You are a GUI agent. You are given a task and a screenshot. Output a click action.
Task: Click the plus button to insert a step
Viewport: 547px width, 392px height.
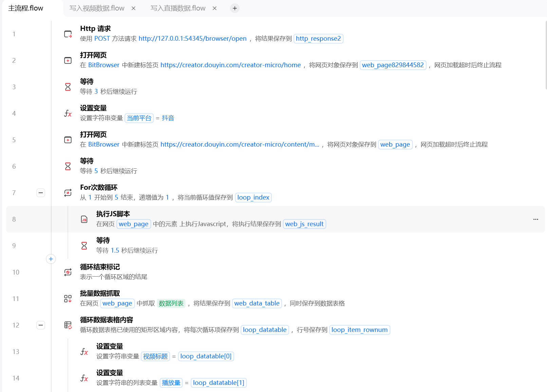[51, 259]
